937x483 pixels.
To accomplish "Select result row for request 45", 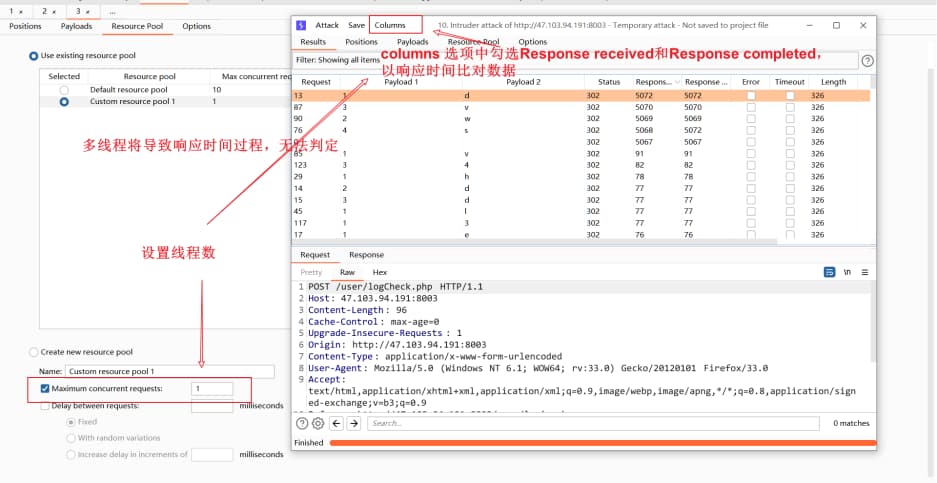I will pos(581,211).
